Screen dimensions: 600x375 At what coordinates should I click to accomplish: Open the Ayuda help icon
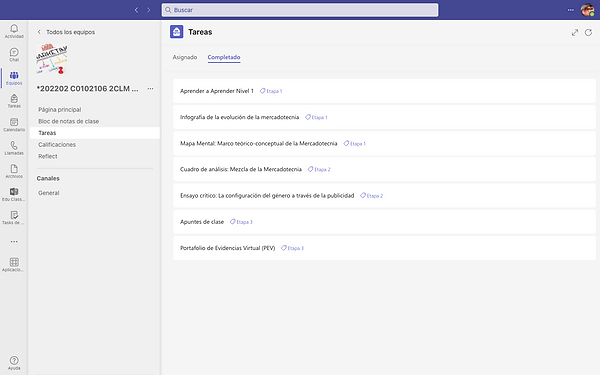point(14,363)
